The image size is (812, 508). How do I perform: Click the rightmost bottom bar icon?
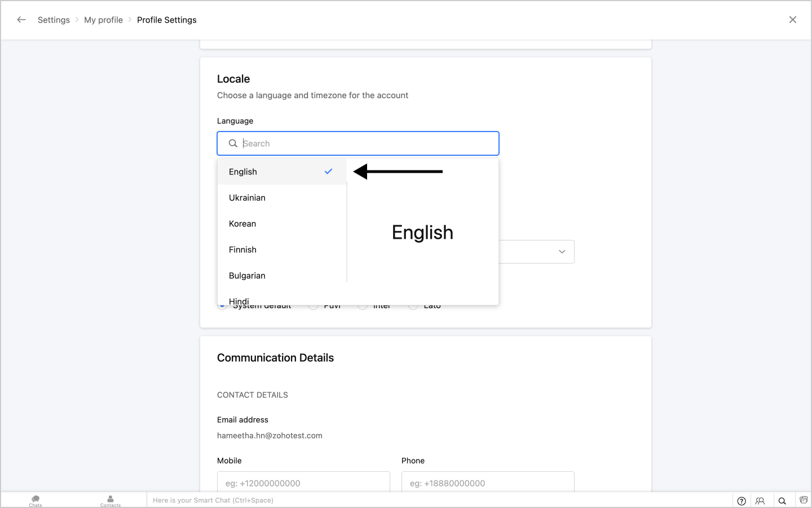(804, 500)
